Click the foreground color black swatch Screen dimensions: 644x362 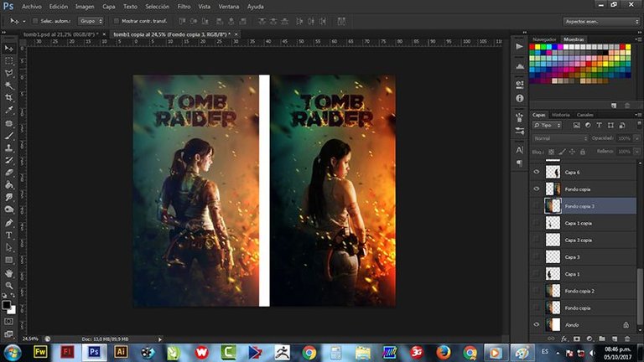[x=6, y=304]
